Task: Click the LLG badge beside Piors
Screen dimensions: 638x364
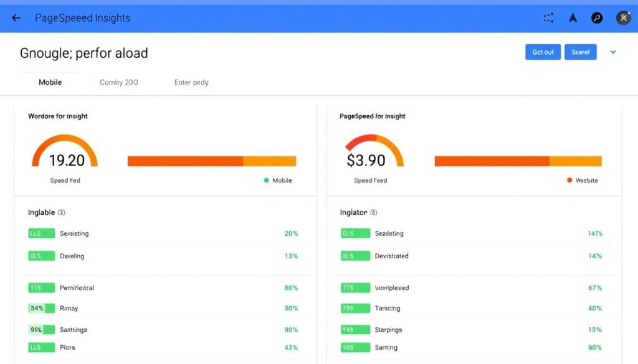Action: pyautogui.click(x=42, y=347)
